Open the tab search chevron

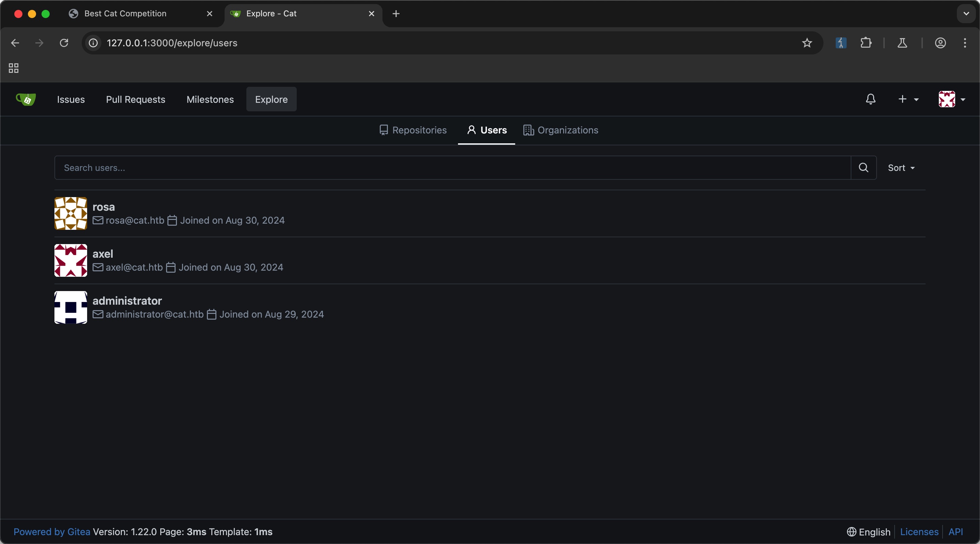pyautogui.click(x=966, y=14)
